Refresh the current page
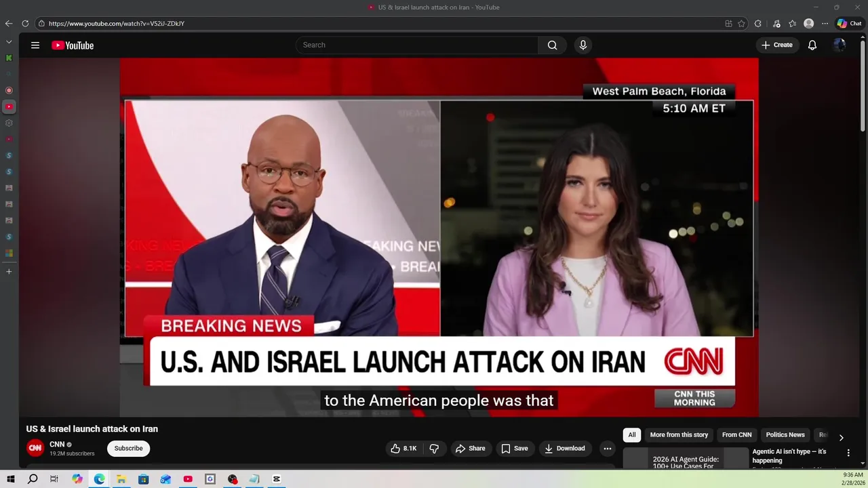The width and height of the screenshot is (868, 488). pyautogui.click(x=25, y=23)
